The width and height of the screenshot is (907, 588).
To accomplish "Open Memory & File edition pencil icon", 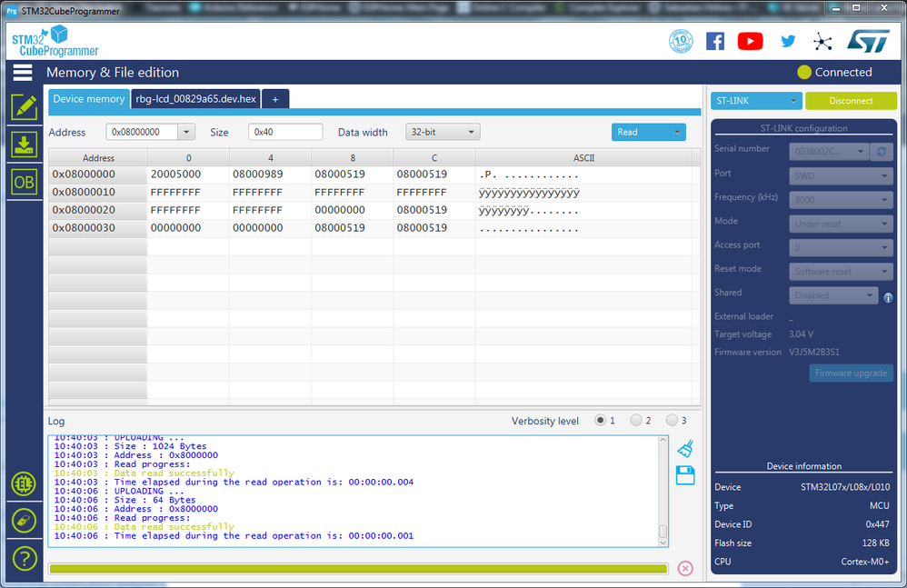I will [24, 107].
